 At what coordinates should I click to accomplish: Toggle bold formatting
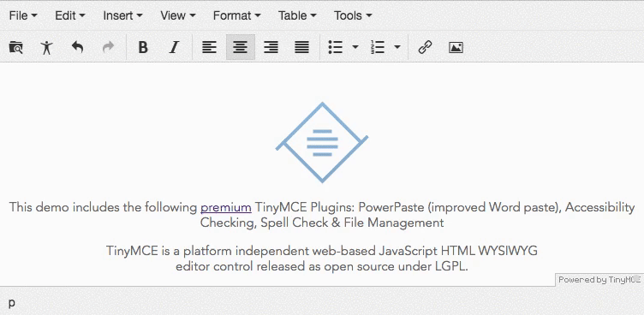click(x=143, y=48)
